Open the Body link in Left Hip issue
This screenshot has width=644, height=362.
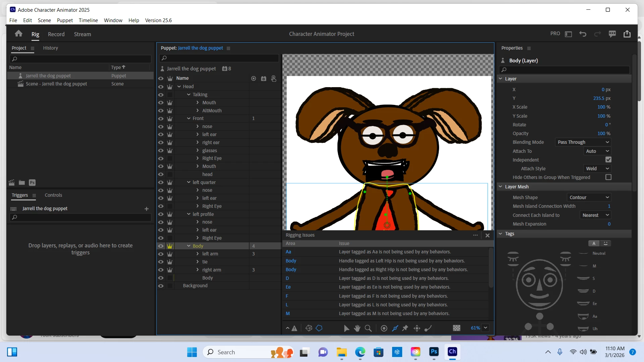point(291,261)
